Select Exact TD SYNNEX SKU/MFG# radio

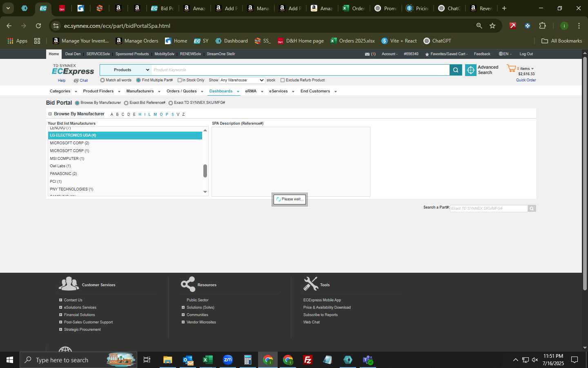pos(171,103)
